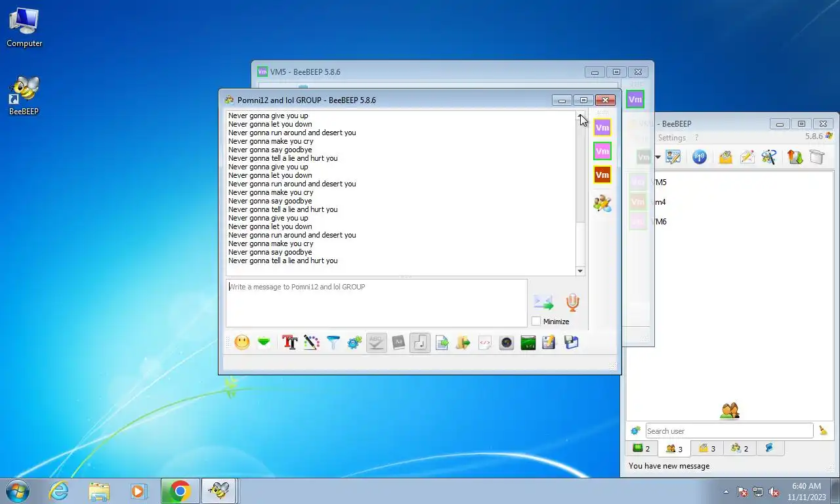Image resolution: width=840 pixels, height=504 pixels.
Task: Click the send folder icon with green arrow
Action: coord(463,343)
